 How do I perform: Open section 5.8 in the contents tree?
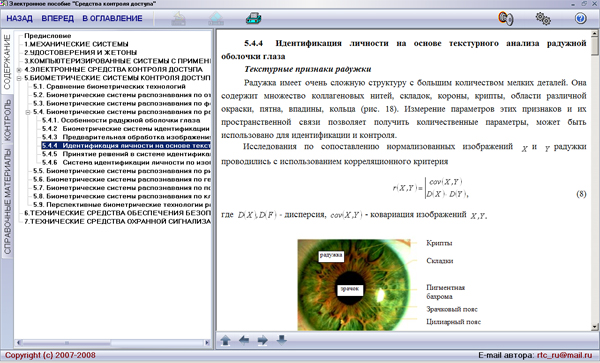pos(122,196)
